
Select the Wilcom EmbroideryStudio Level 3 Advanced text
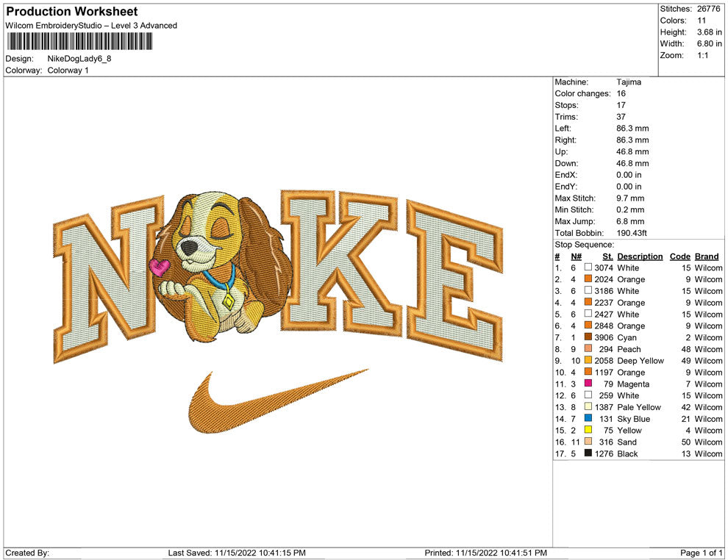(x=91, y=26)
